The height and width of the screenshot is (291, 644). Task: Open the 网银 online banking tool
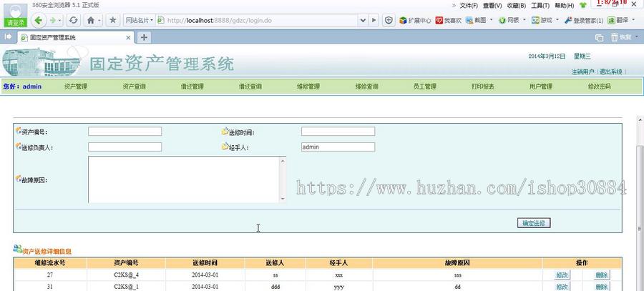(509, 20)
